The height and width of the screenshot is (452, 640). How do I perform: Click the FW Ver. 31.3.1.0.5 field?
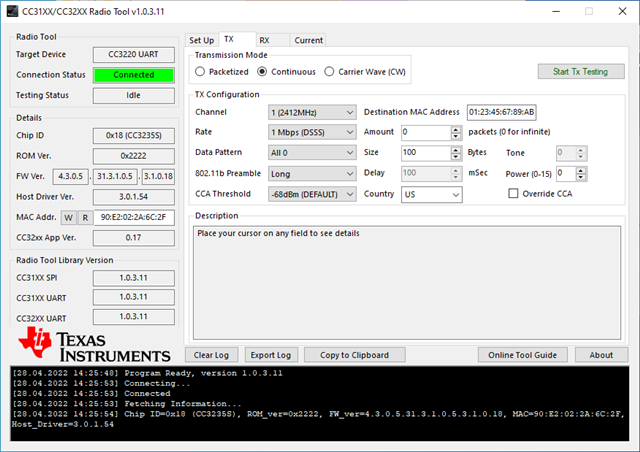coord(115,176)
